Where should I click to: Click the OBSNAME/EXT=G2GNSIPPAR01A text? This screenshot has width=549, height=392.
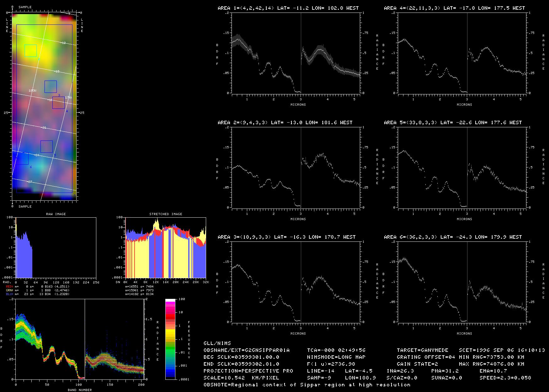247,350
